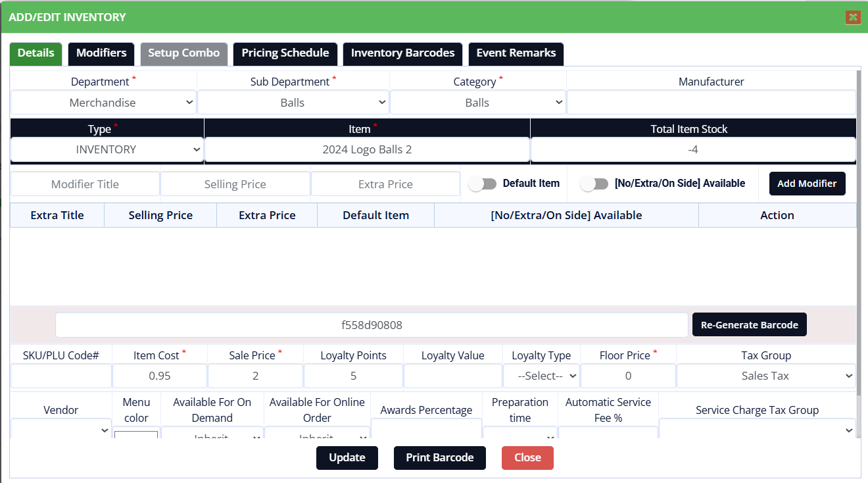
Task: Open the Tax Group dropdown
Action: point(765,376)
